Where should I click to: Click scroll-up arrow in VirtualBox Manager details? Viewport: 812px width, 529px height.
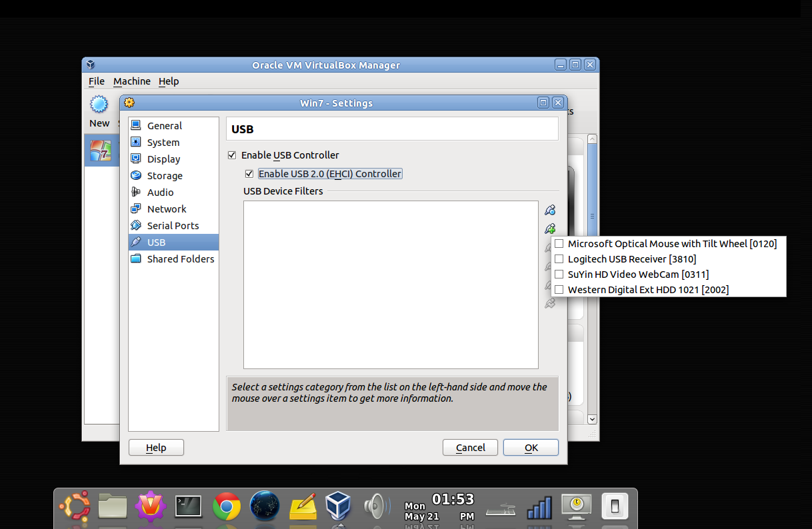(x=592, y=139)
